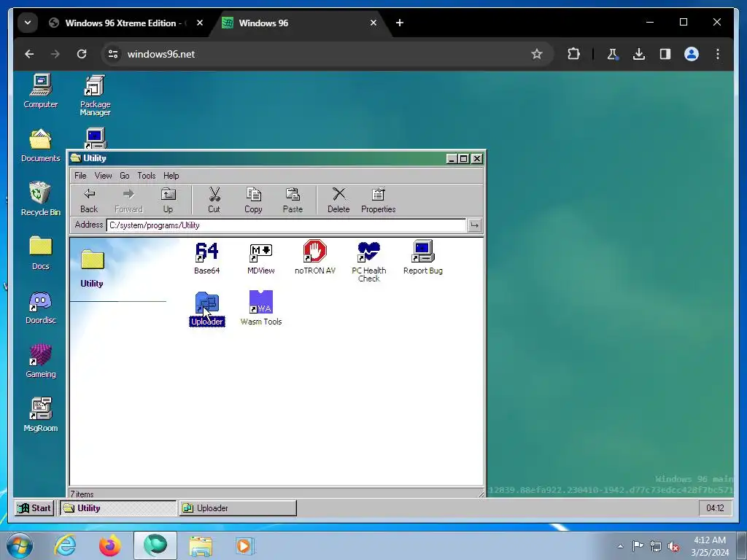
Task: Open the browser profile avatar
Action: tap(692, 54)
